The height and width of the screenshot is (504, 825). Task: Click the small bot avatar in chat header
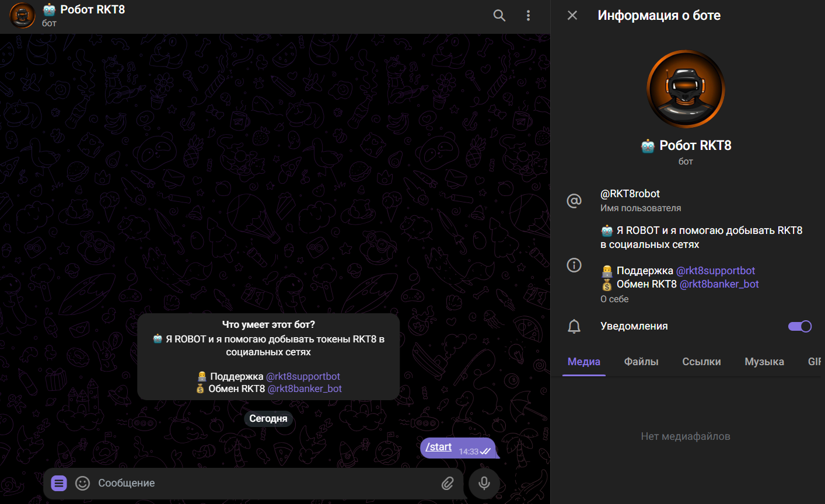coord(23,16)
